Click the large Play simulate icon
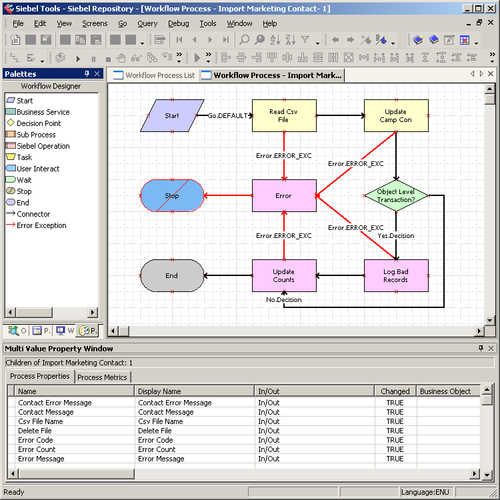The width and height of the screenshot is (500, 500). 197,58
